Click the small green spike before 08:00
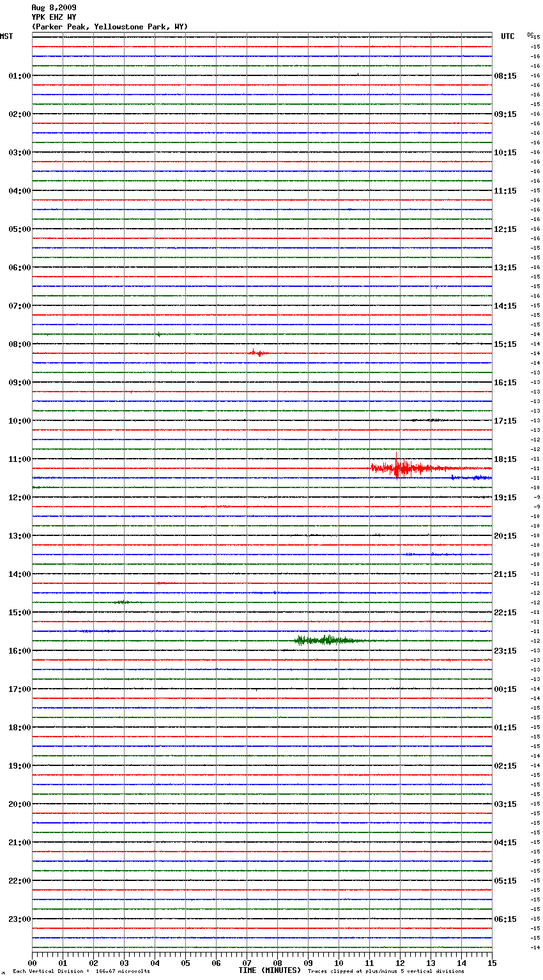This screenshot has width=543, height=980. coord(158,334)
